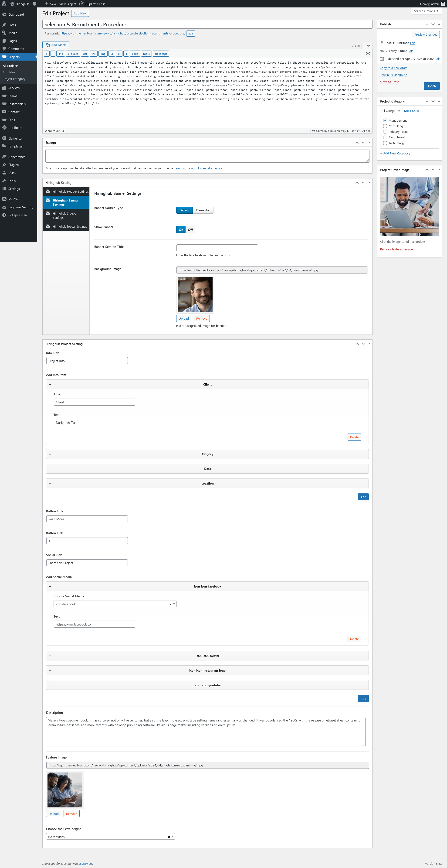Turn Show Banner Off
The height and width of the screenshot is (868, 447).
coord(190,230)
